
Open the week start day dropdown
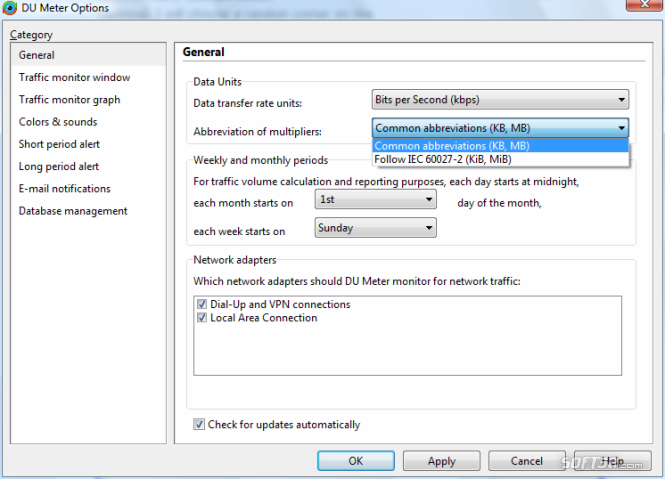point(375,228)
